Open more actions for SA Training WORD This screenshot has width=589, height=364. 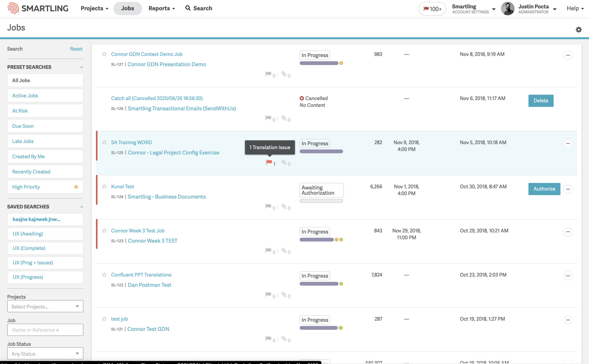point(568,144)
